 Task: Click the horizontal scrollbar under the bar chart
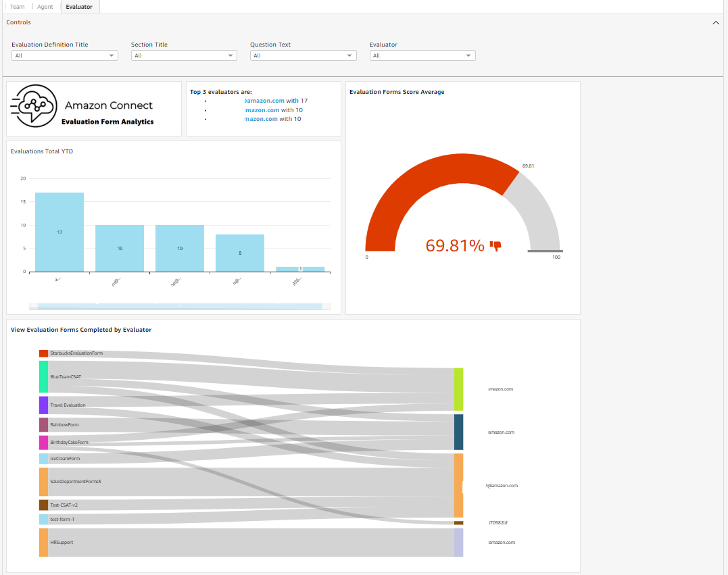(x=179, y=306)
